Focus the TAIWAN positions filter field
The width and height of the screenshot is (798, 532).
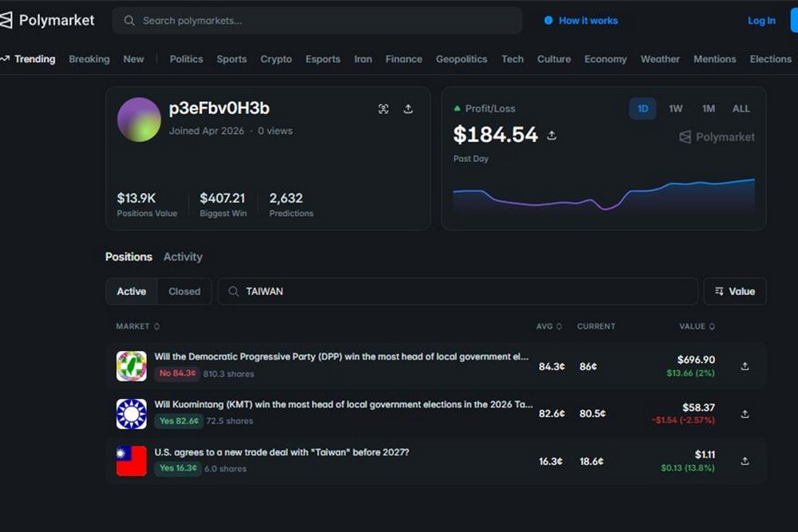click(x=457, y=291)
